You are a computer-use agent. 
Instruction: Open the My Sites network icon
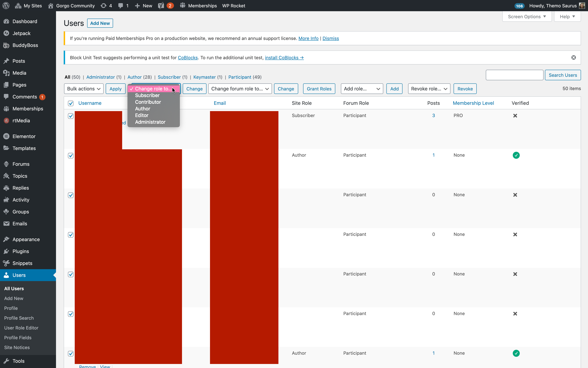[x=18, y=6]
